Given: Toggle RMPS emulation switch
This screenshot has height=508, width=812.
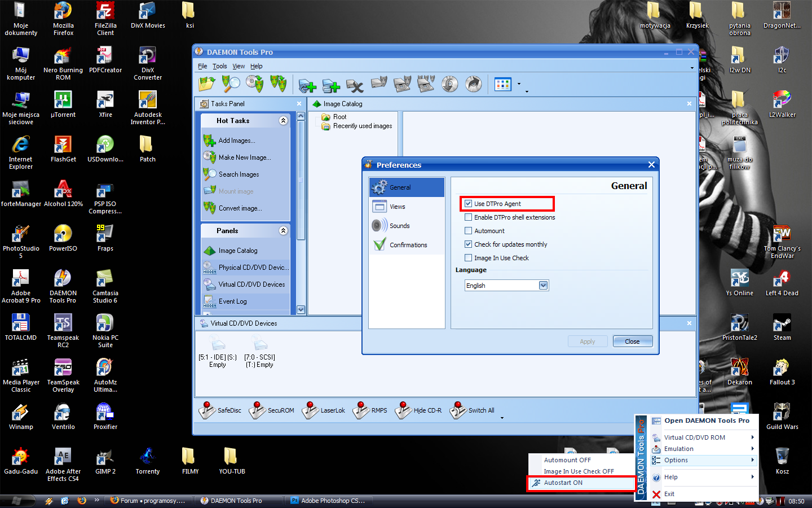Looking at the screenshot, I should pyautogui.click(x=370, y=410).
